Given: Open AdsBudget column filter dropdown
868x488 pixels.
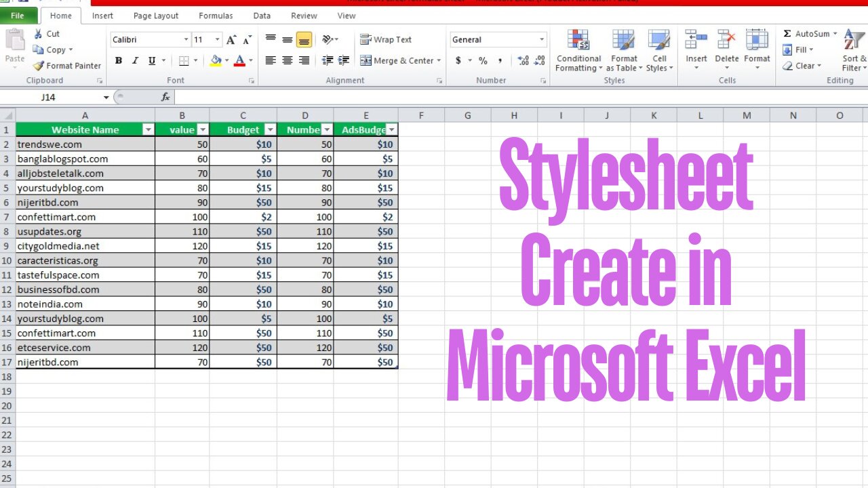Looking at the screenshot, I should (391, 129).
